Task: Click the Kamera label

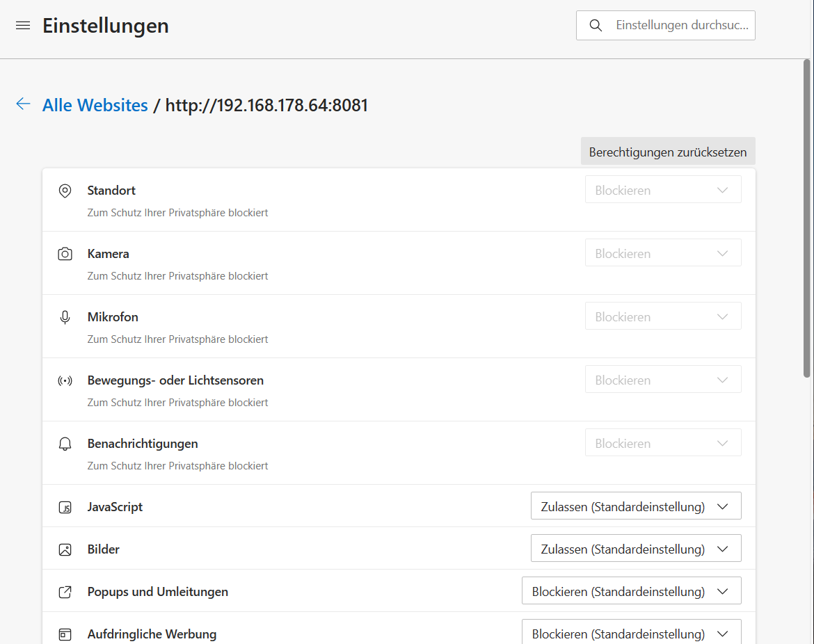Action: 108,254
